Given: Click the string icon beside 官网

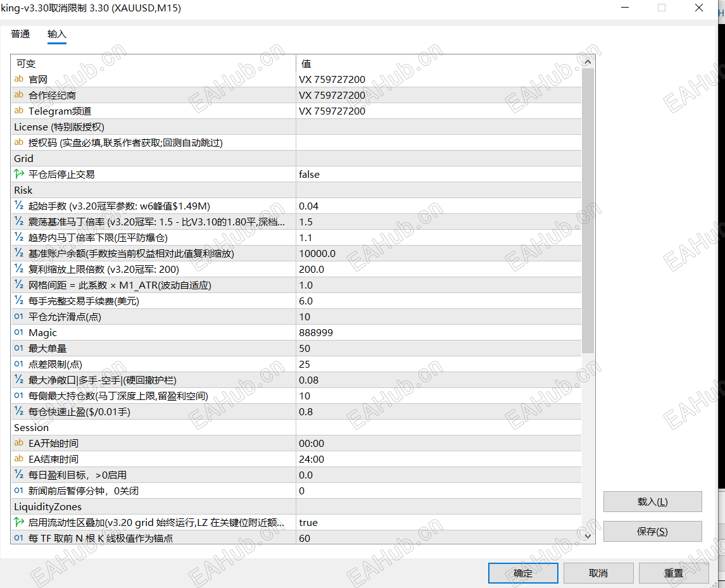Looking at the screenshot, I should click(18, 79).
